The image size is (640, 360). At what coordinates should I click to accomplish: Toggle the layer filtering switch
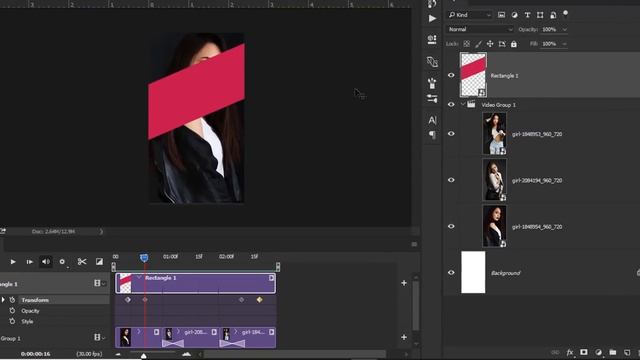[565, 14]
